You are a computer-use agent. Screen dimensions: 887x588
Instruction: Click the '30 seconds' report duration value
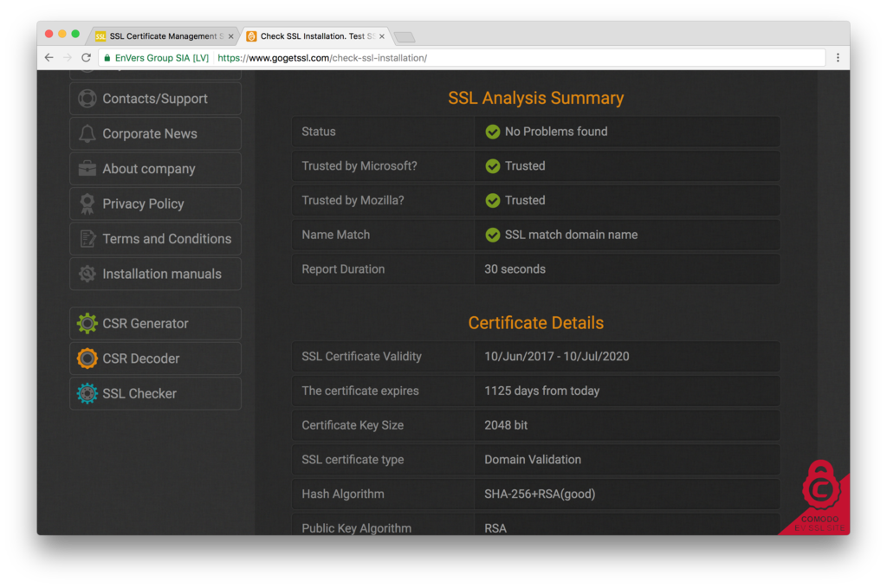(515, 269)
